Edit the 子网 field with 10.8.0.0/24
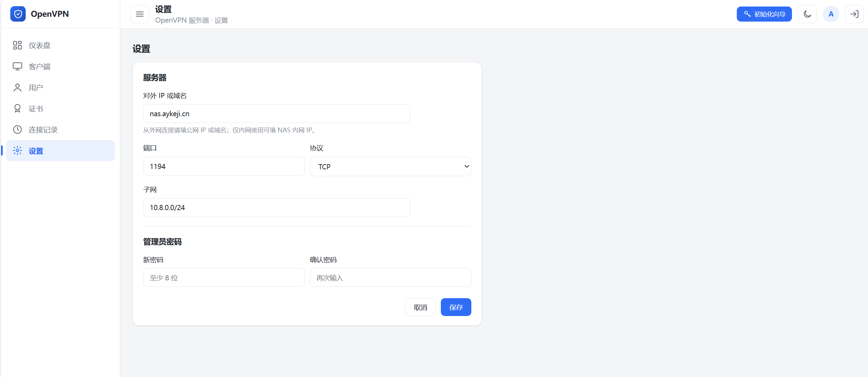868x377 pixels. pos(277,208)
